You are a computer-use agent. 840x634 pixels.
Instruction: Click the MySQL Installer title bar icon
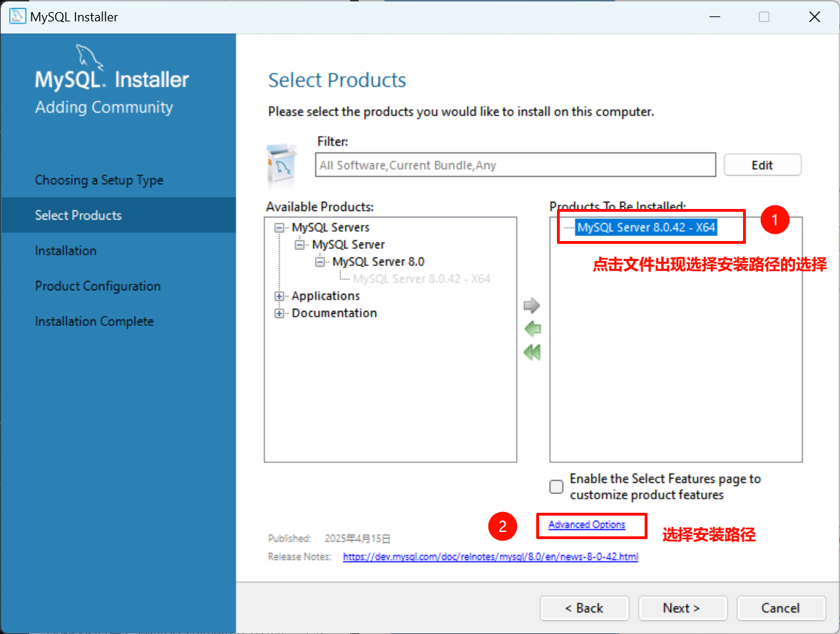coord(17,16)
